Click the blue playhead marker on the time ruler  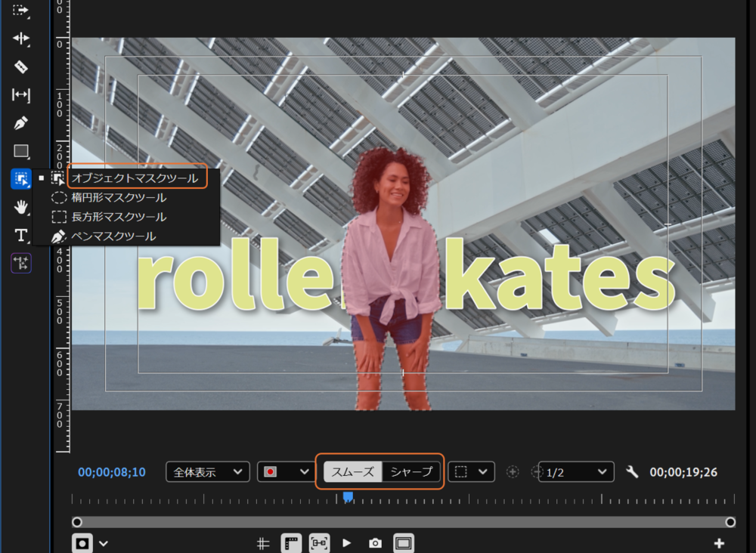tap(348, 496)
